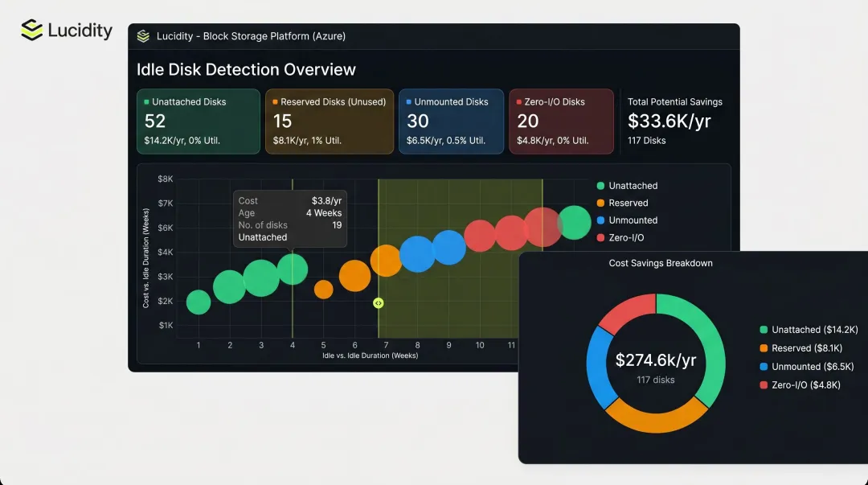The height and width of the screenshot is (485, 868).
Task: Click the tooltip's $3.8/yr cost value
Action: [x=326, y=200]
